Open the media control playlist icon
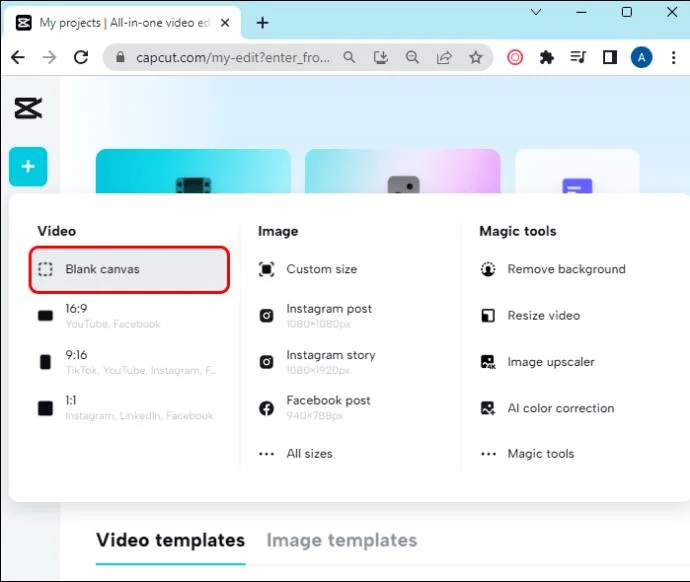690x582 pixels. click(578, 57)
